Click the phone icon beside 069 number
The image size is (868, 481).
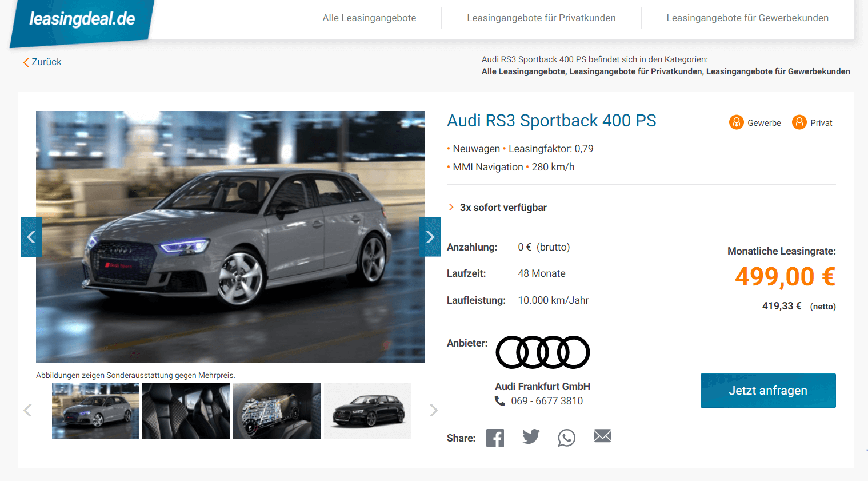pyautogui.click(x=500, y=401)
